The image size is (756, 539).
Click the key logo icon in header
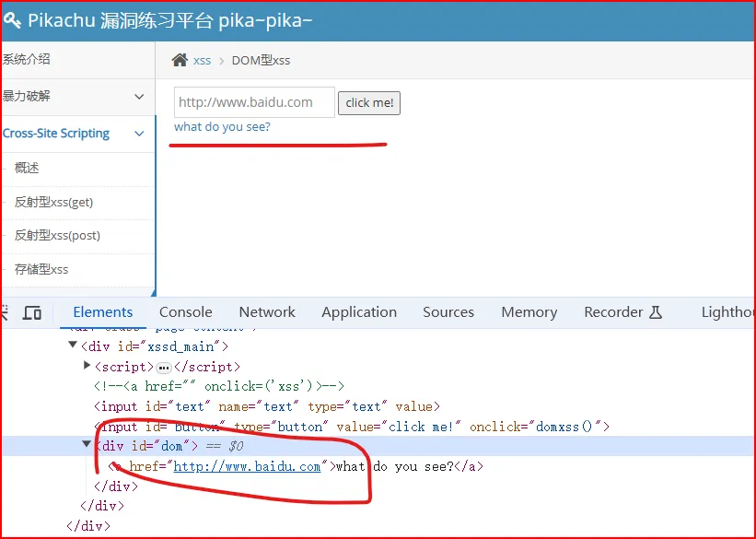12,20
